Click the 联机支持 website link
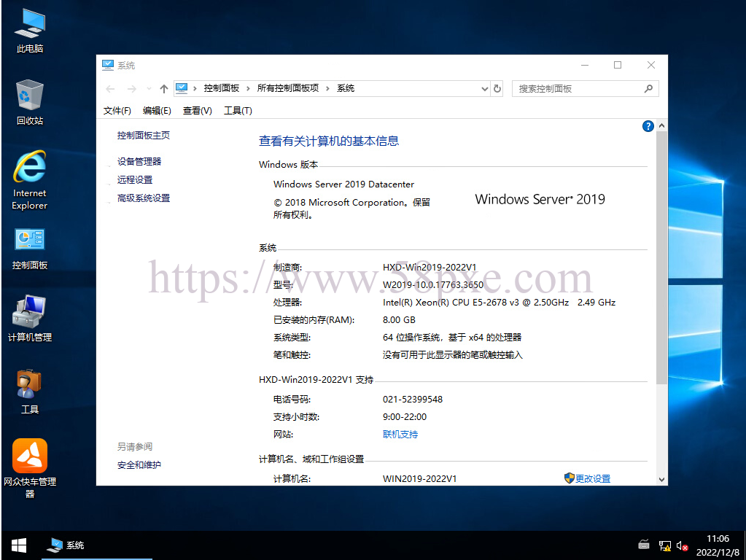Image resolution: width=746 pixels, height=560 pixels. (400, 435)
